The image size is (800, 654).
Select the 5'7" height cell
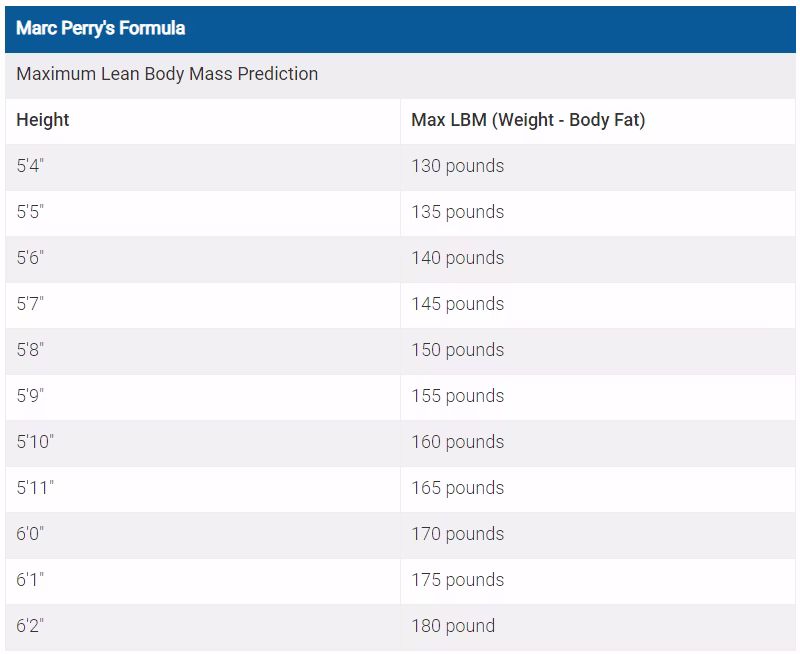(x=203, y=305)
